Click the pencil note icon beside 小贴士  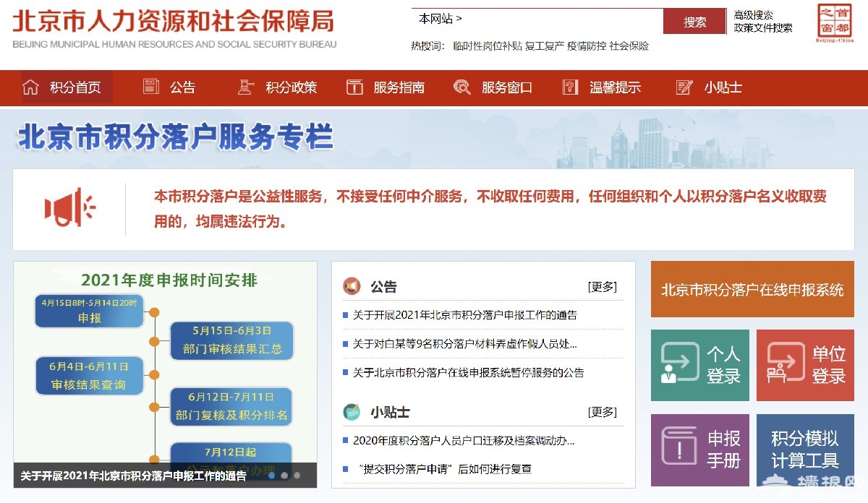click(684, 87)
